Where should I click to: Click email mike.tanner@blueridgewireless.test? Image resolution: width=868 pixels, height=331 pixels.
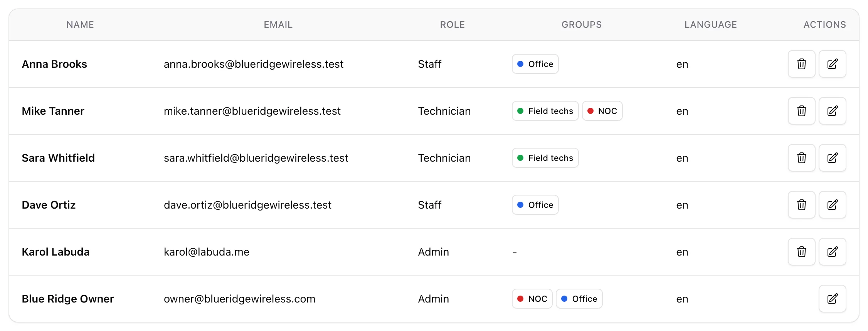[252, 111]
